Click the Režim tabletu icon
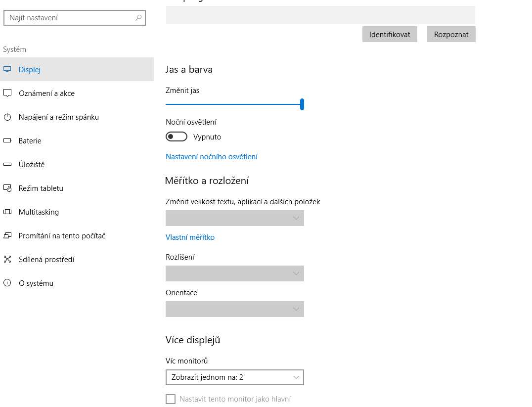The height and width of the screenshot is (407, 532). pos(7,188)
